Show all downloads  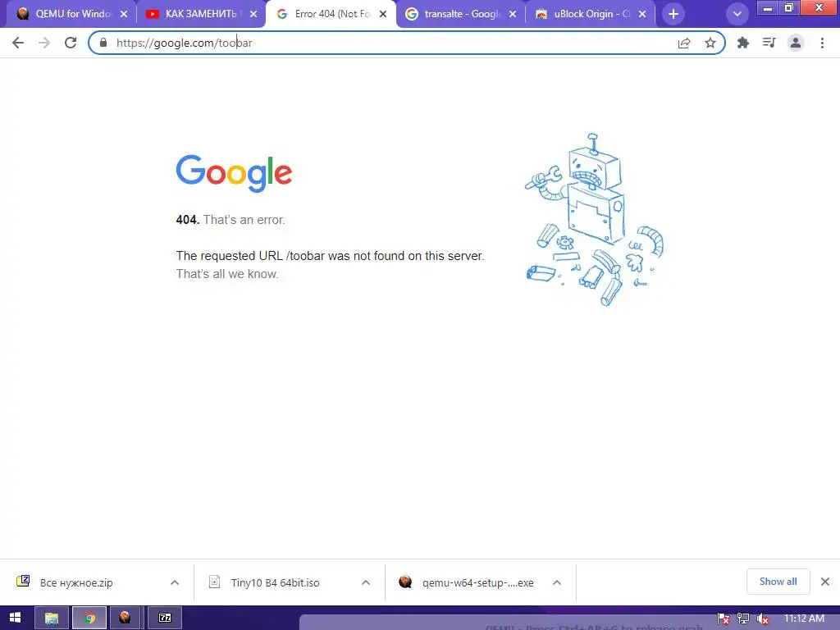[x=778, y=582]
